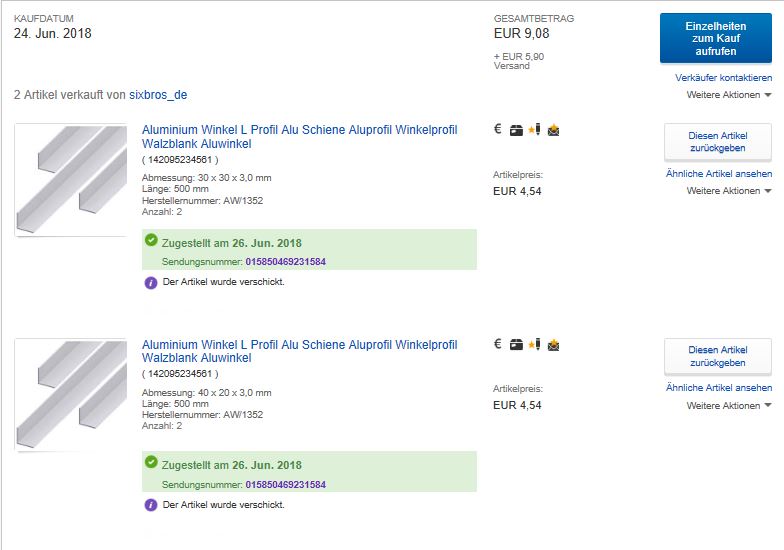Viewport: 784px width, 550px height.
Task: Click 'Ähnliche Artikel ansehen' for second item
Action: (719, 388)
